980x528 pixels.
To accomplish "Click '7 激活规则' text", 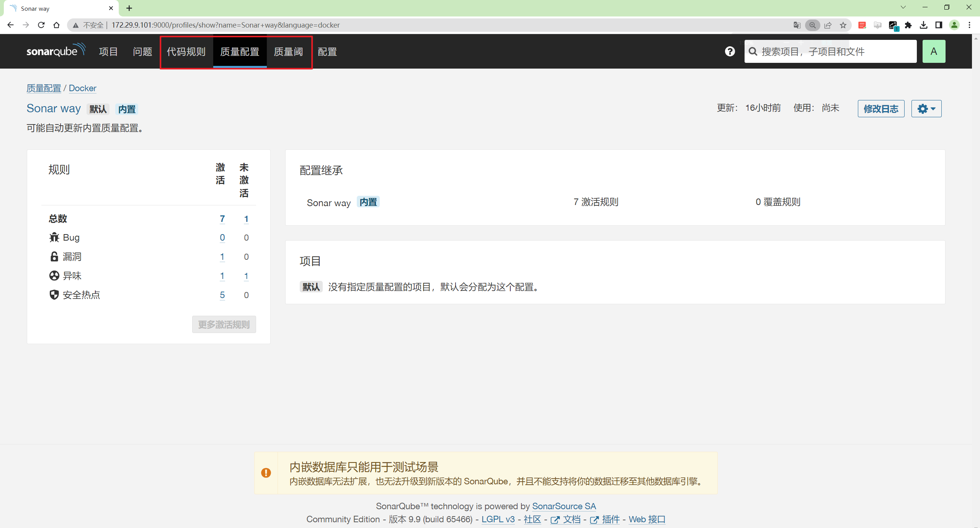I will pyautogui.click(x=596, y=202).
